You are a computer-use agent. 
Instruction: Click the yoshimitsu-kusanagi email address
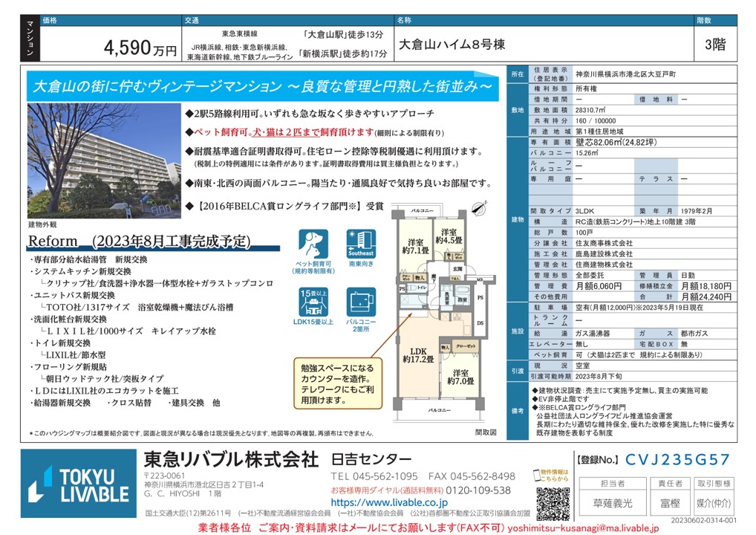pos(581,527)
